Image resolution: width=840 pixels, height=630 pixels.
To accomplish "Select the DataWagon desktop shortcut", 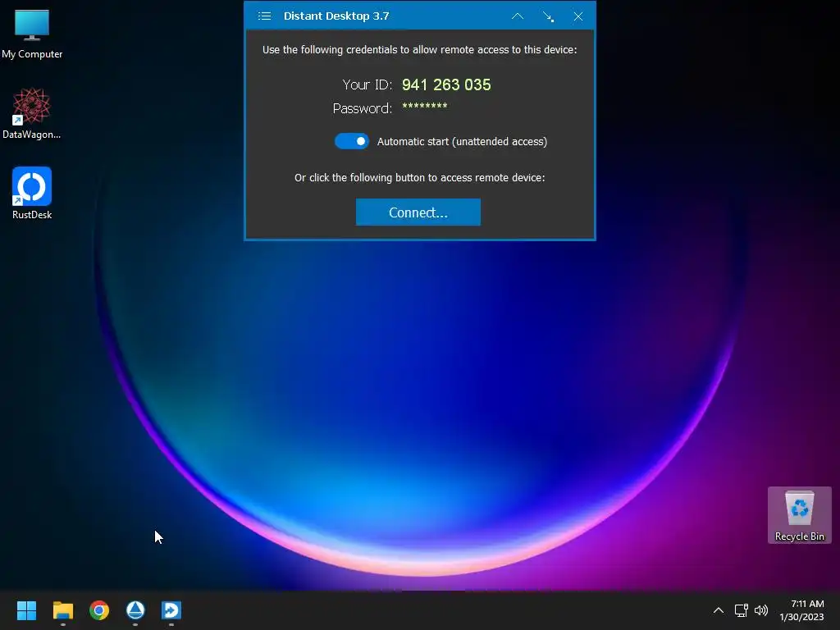I will (32, 113).
